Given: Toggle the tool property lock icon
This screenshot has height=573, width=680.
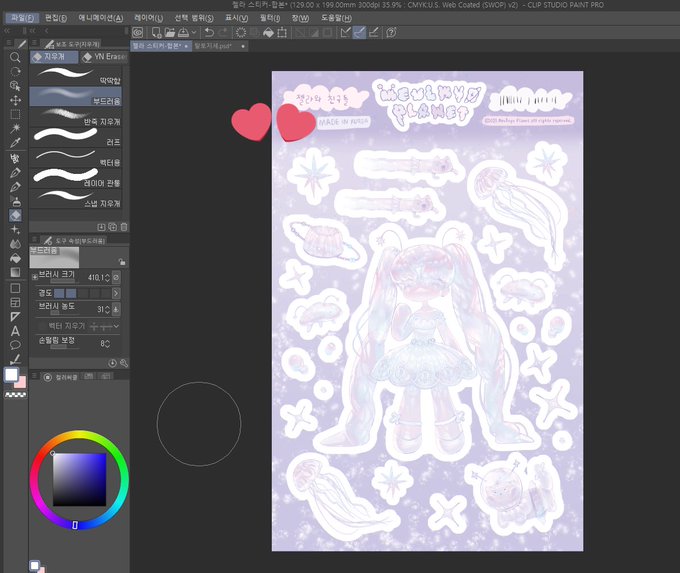Looking at the screenshot, I should point(122,262).
